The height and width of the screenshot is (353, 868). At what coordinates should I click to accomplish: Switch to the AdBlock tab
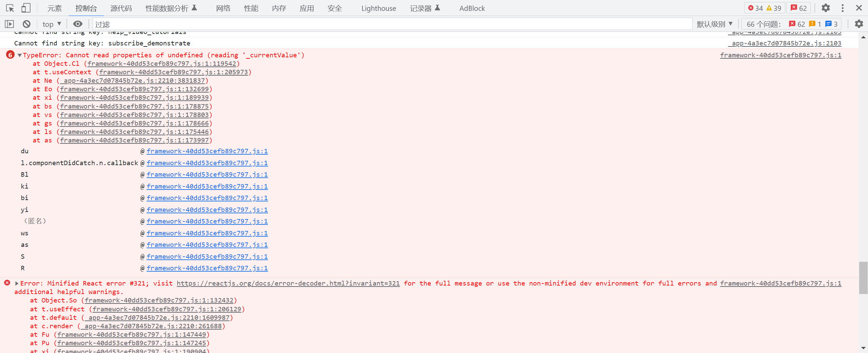[x=472, y=8]
